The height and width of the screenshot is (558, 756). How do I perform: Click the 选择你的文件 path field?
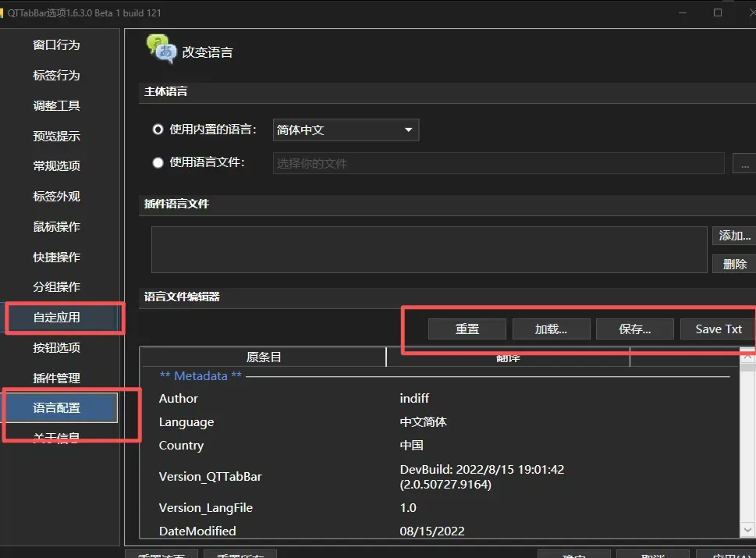(499, 163)
